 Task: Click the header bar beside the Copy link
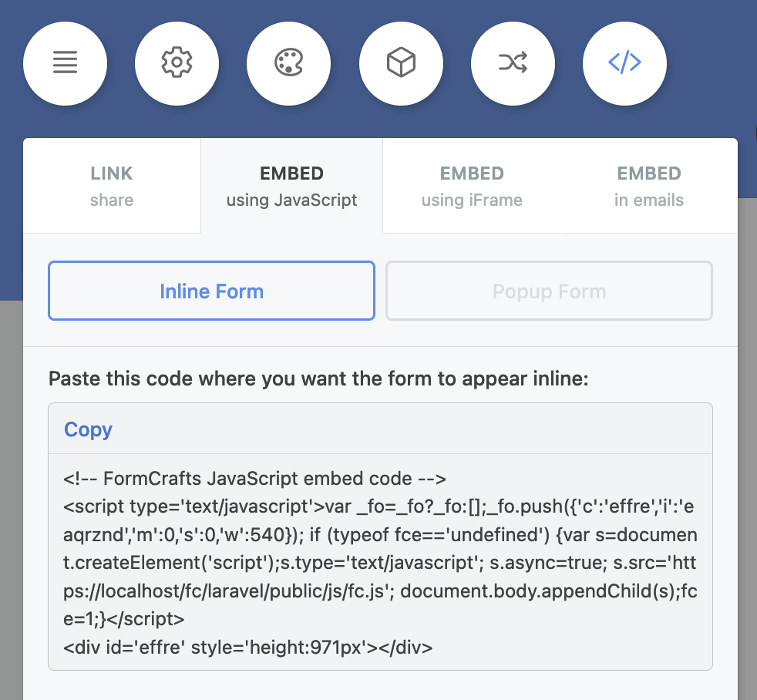coord(410,429)
